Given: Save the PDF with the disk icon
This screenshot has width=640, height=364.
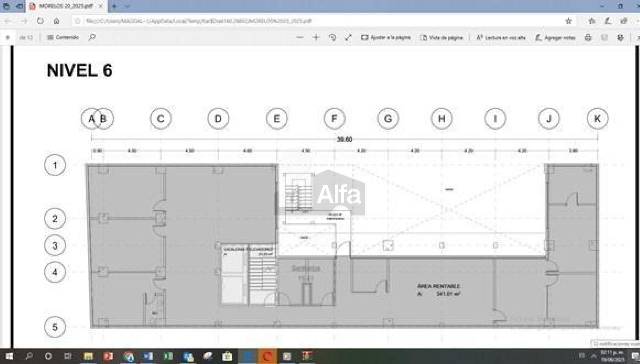Looking at the screenshot, I should click(604, 38).
